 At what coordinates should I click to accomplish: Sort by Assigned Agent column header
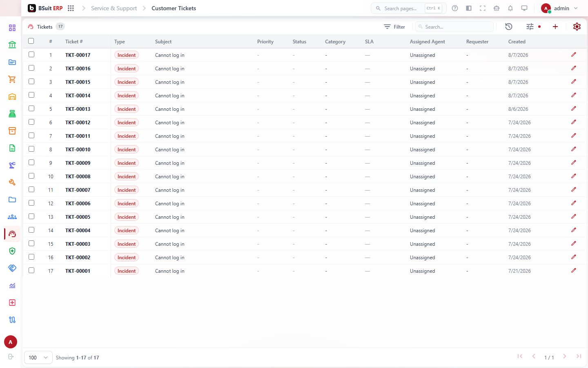tap(428, 42)
